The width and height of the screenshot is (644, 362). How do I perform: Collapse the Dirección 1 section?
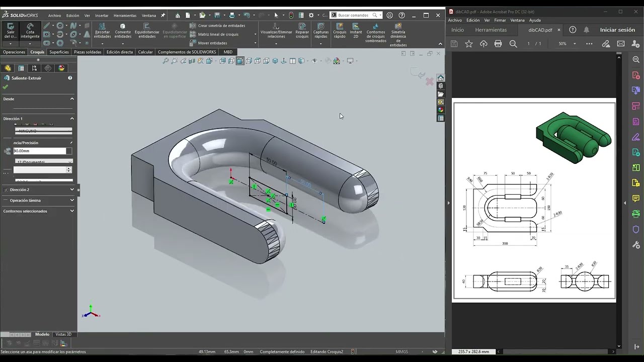pos(72,119)
